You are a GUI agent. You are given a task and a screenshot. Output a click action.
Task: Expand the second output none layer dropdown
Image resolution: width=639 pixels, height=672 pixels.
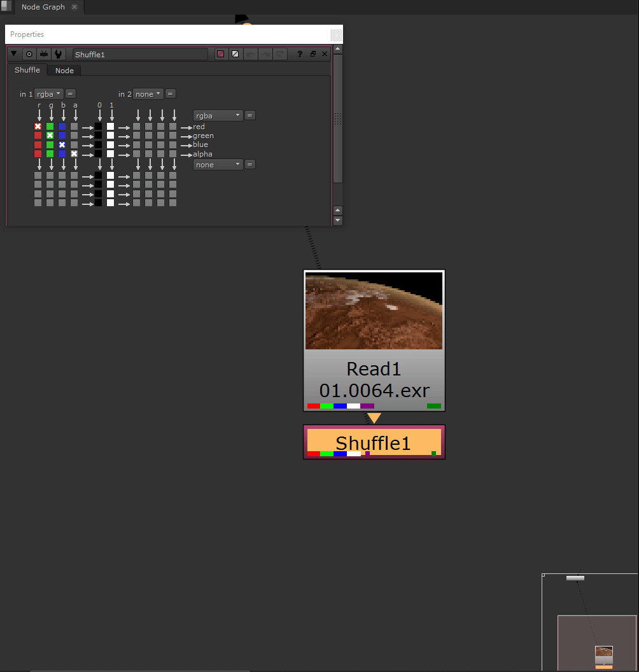point(218,164)
